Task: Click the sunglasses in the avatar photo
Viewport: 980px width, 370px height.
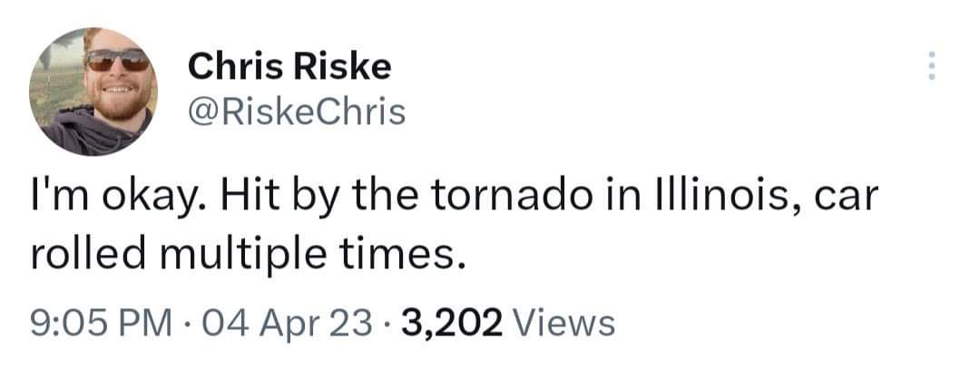Action: pos(117,60)
